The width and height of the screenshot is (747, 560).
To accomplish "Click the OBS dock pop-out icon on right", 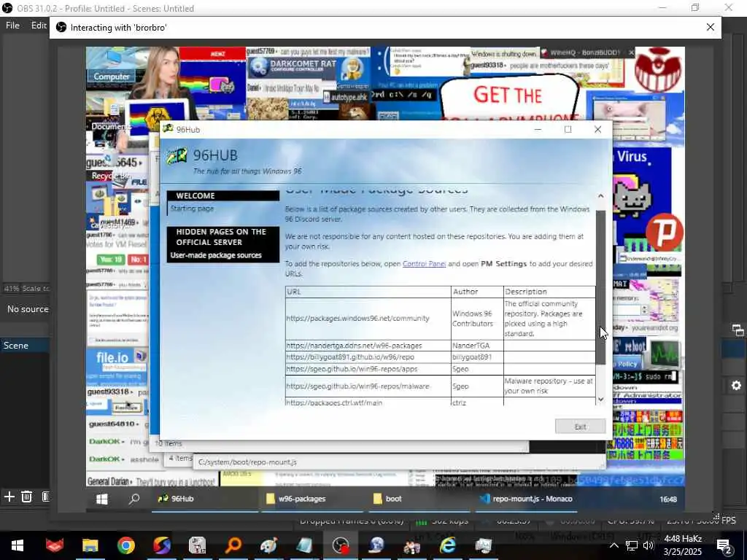I will [738, 330].
